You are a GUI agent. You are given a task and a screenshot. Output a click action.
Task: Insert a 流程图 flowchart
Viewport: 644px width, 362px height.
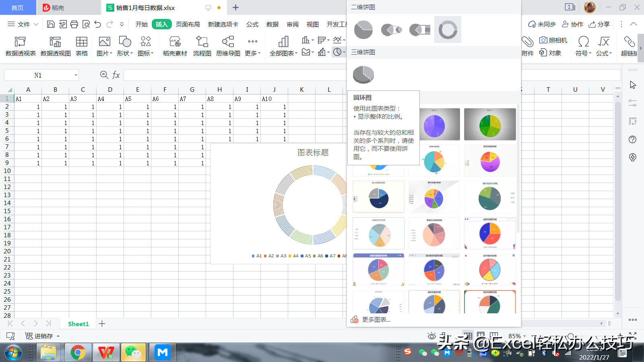(x=202, y=46)
